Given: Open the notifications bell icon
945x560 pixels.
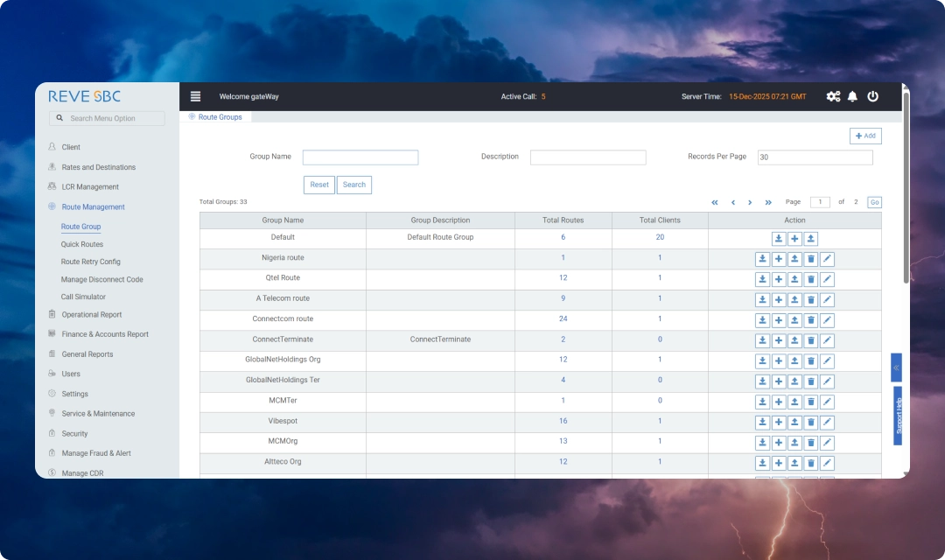Looking at the screenshot, I should tap(852, 96).
